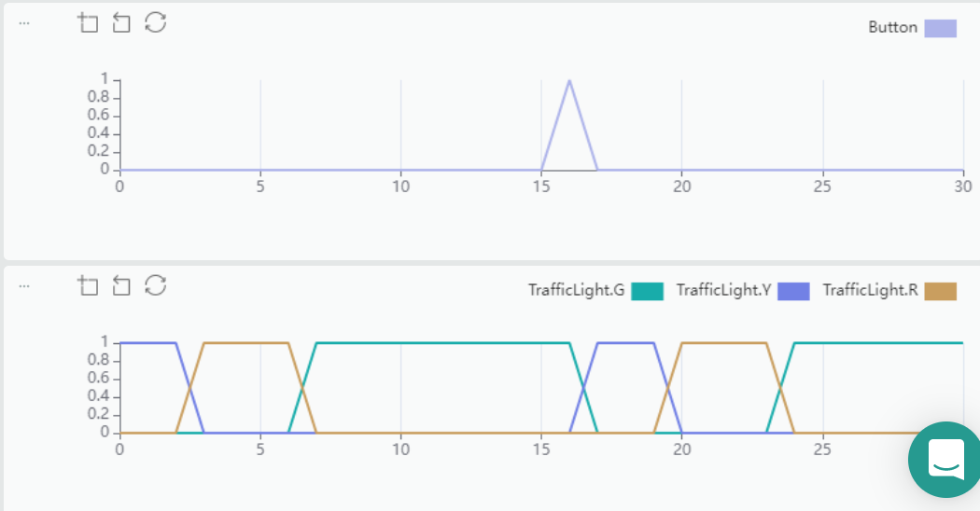Open the TrafficLight chart's three-dot menu
Screen dimensions: 980x511
tap(24, 286)
